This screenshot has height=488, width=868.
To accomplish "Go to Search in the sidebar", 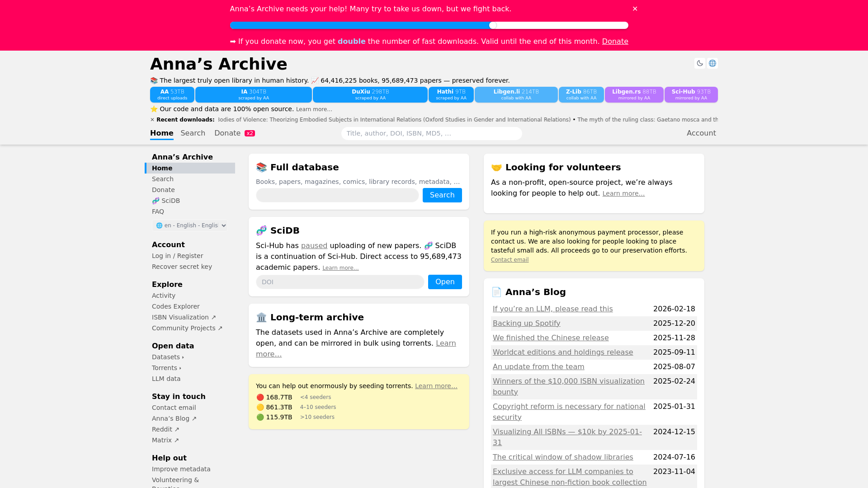I will pos(163,179).
